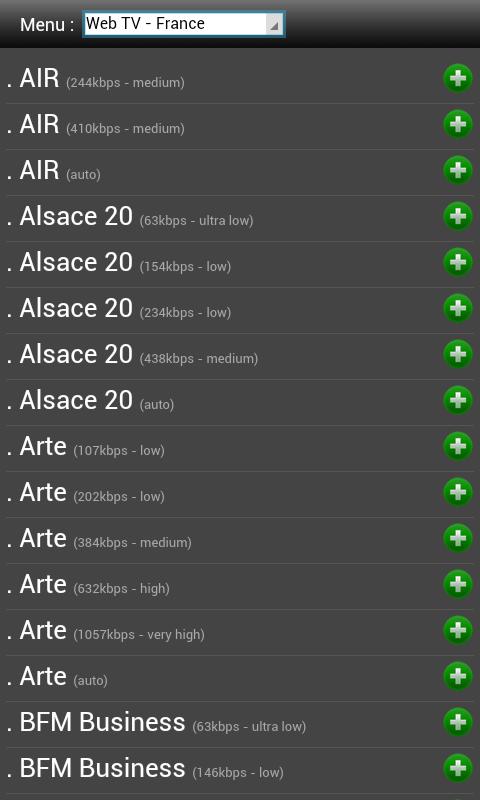Add Alsace 20 63kbps ultra low

click(458, 216)
